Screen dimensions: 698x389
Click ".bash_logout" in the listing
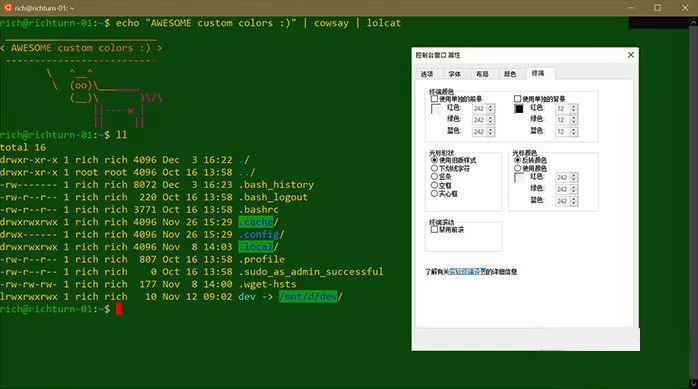273,197
